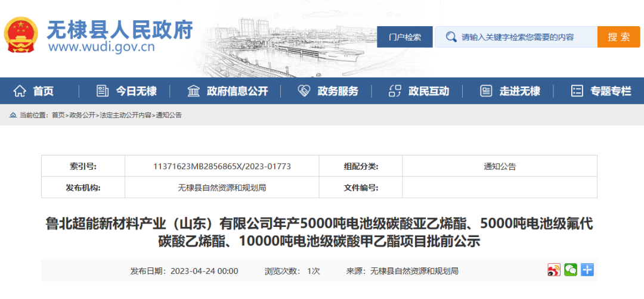
Task: Click the newspaper icon beside 今日无棣
Action: (x=103, y=91)
